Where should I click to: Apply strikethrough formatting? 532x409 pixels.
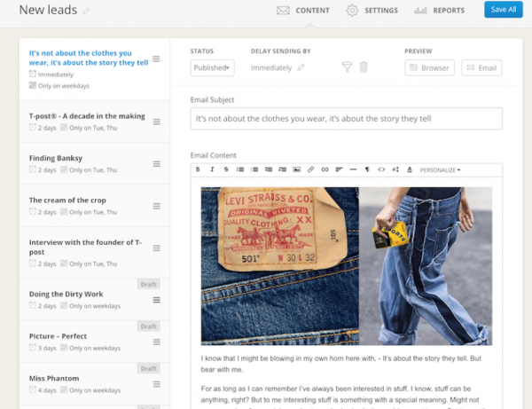tap(226, 169)
